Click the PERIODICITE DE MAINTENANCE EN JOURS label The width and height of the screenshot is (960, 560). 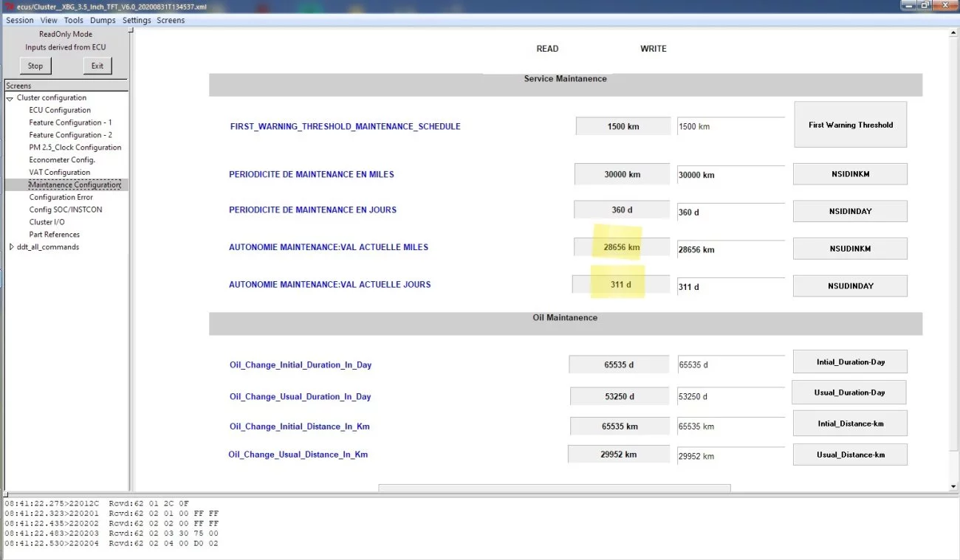click(x=312, y=210)
